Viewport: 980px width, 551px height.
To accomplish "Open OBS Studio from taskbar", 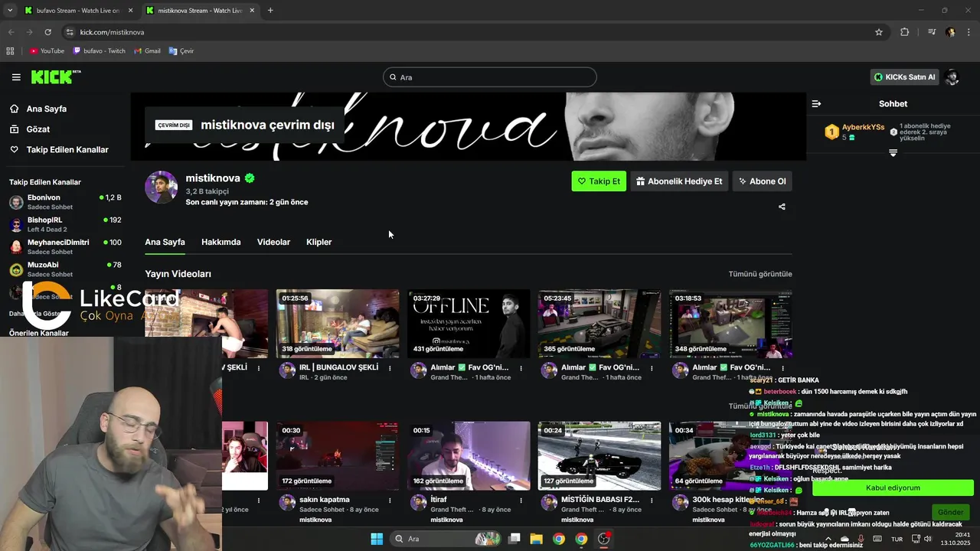I will [603, 539].
